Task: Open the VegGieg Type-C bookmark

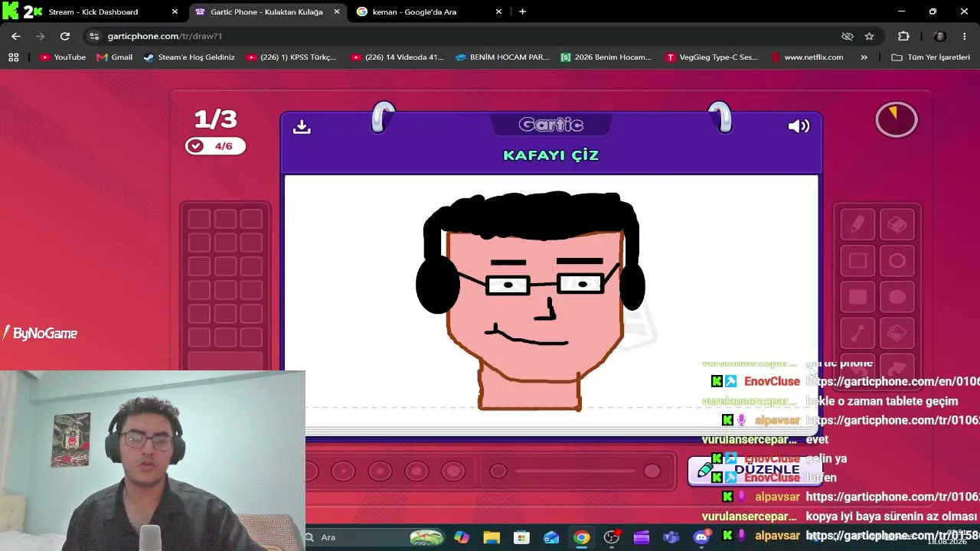Action: (x=712, y=57)
